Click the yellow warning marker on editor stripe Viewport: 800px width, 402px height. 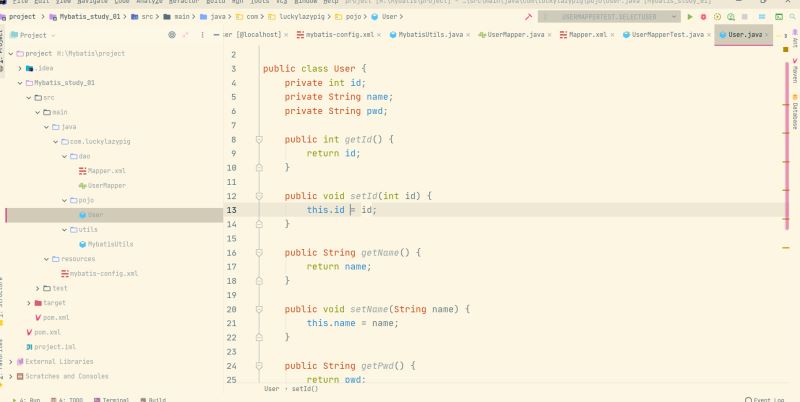[786, 247]
